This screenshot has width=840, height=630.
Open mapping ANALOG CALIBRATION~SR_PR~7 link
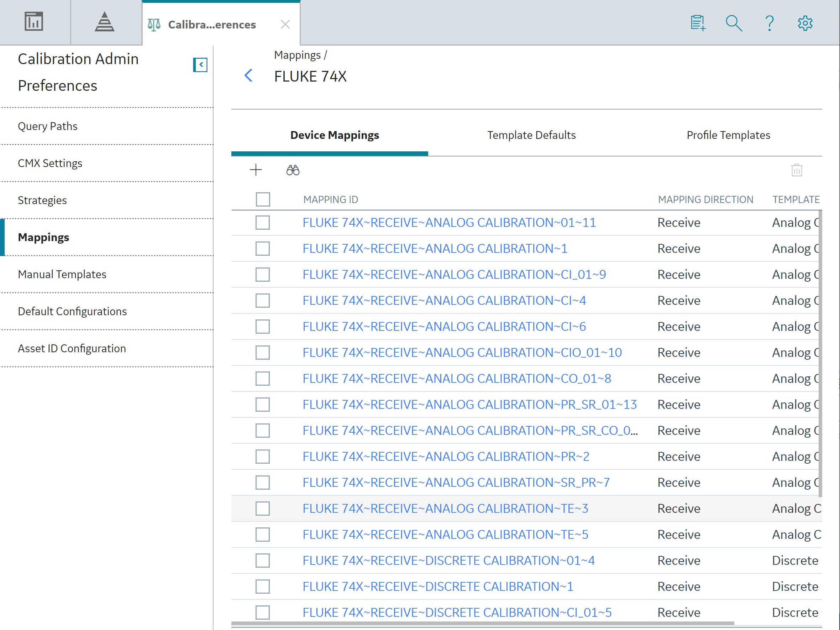456,483
